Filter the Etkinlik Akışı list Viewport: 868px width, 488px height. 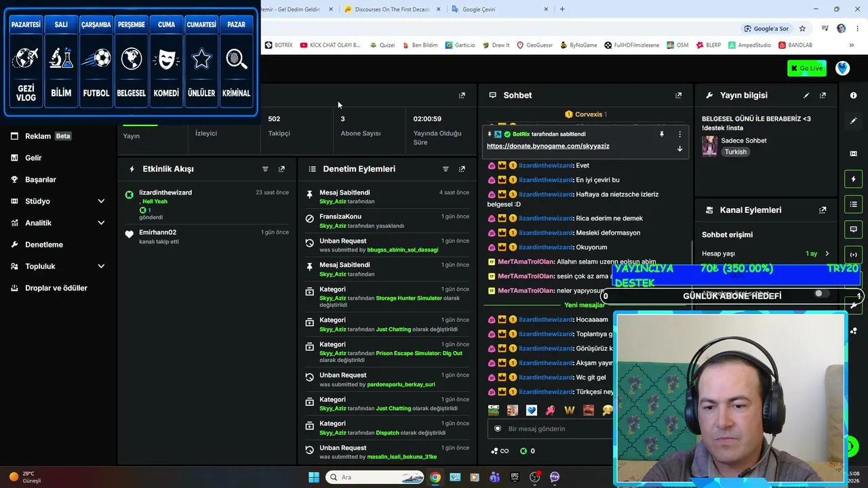point(265,169)
